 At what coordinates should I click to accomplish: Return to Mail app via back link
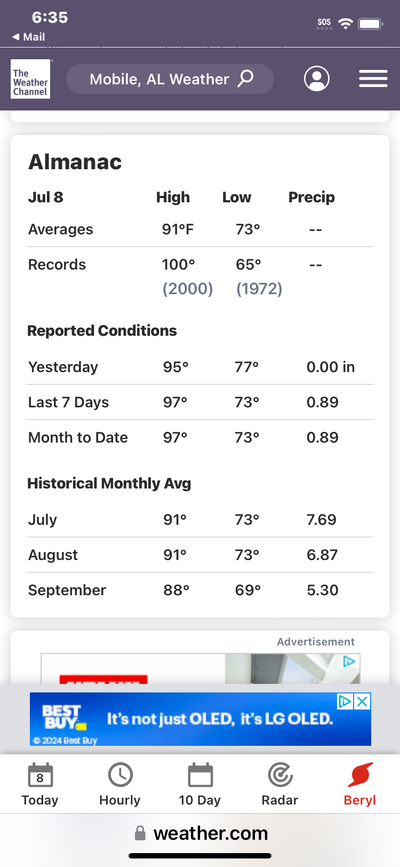pyautogui.click(x=29, y=37)
